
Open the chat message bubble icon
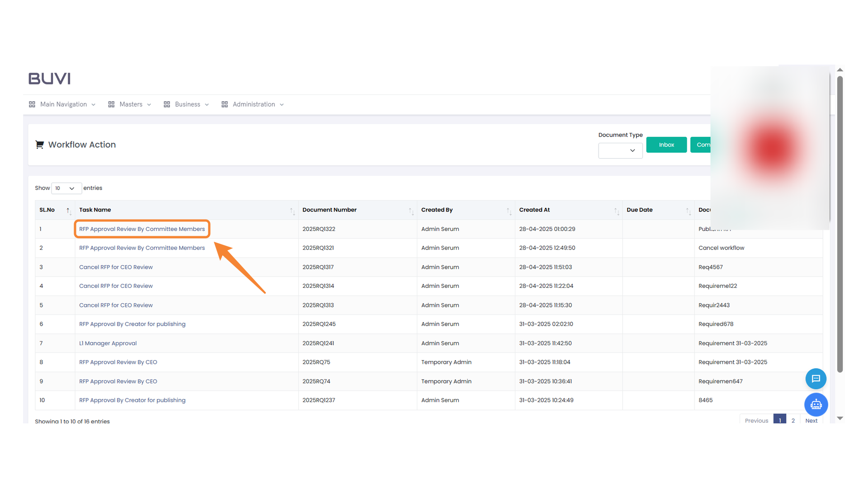[816, 379]
